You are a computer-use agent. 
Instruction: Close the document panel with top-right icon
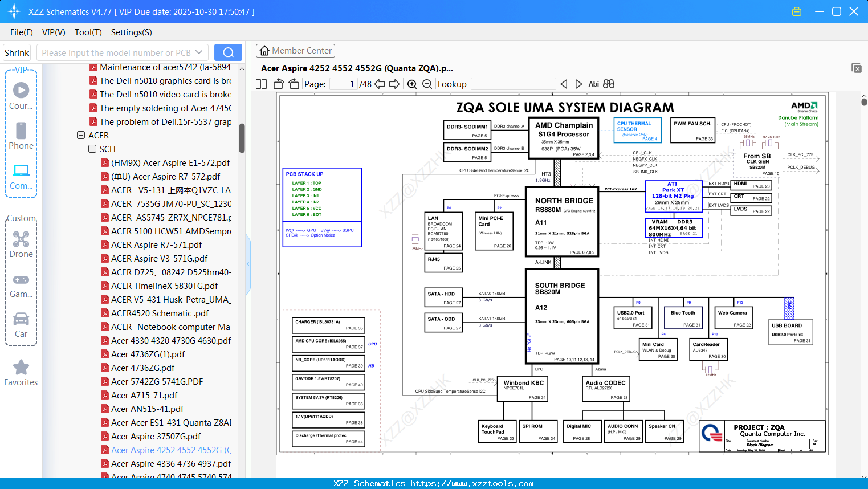pyautogui.click(x=857, y=68)
